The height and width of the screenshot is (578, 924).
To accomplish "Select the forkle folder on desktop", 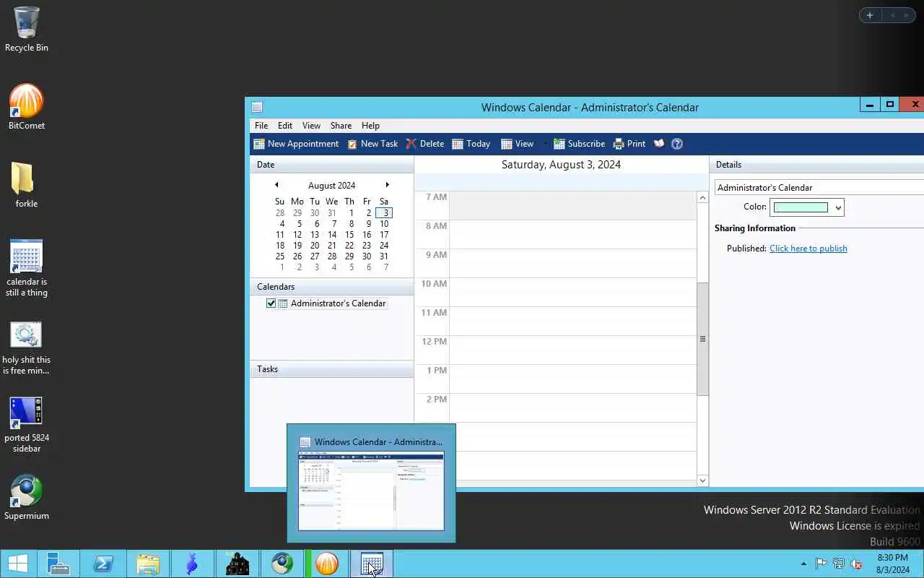I will (27, 185).
